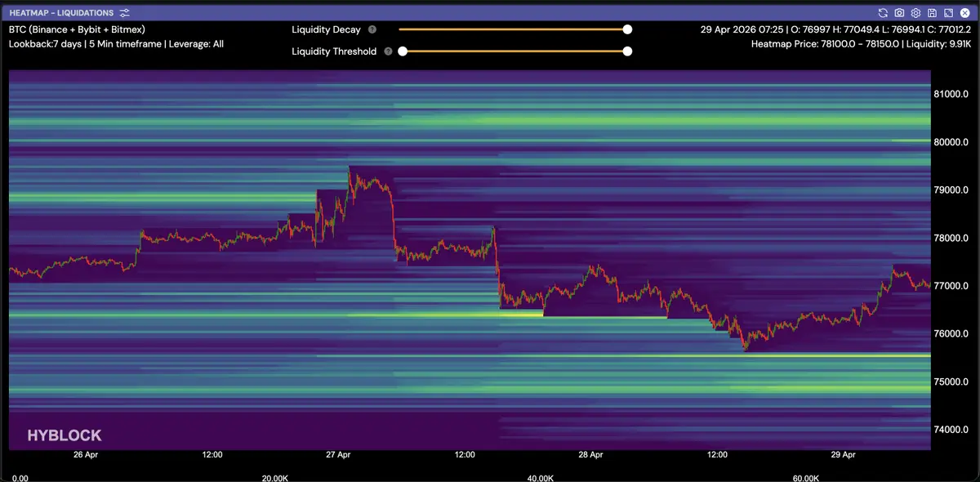Screen dimensions: 980x482
Task: Click the Liquidity Threshold label
Action: pos(334,51)
